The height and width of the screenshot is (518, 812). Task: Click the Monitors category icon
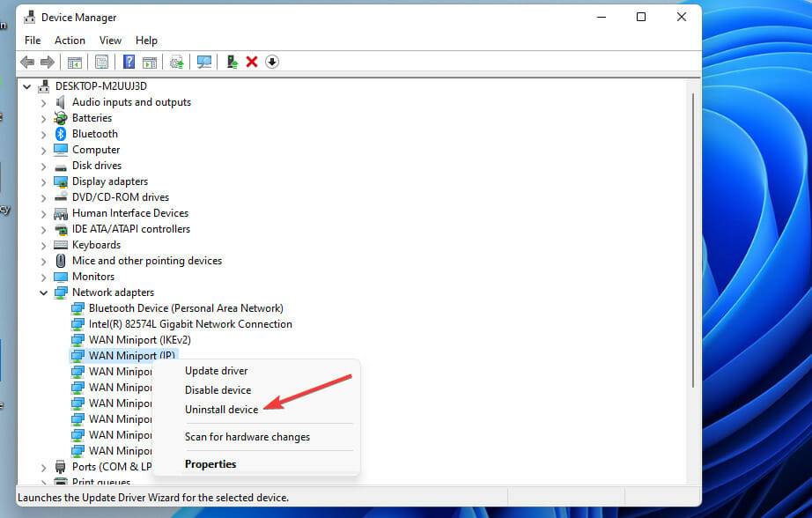[x=61, y=277]
